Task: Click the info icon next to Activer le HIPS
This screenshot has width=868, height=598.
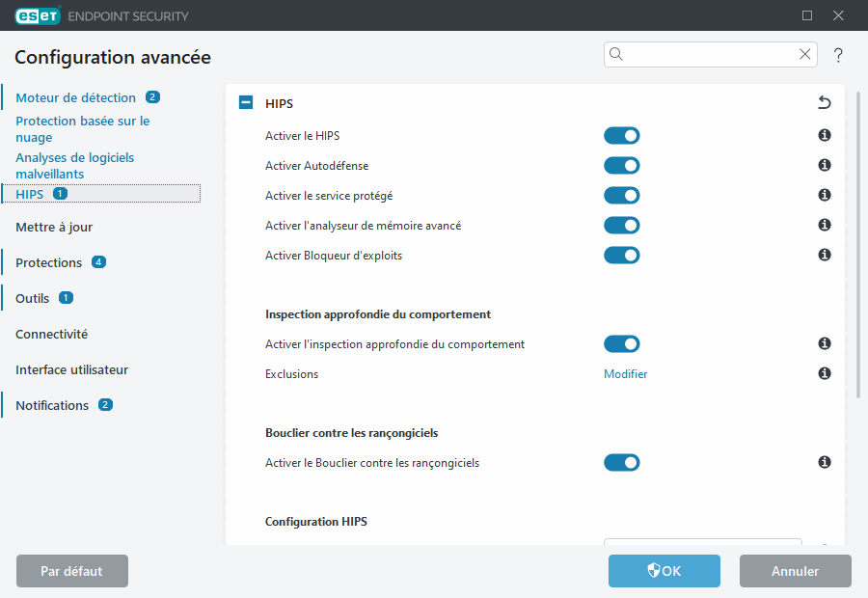Action: (824, 135)
